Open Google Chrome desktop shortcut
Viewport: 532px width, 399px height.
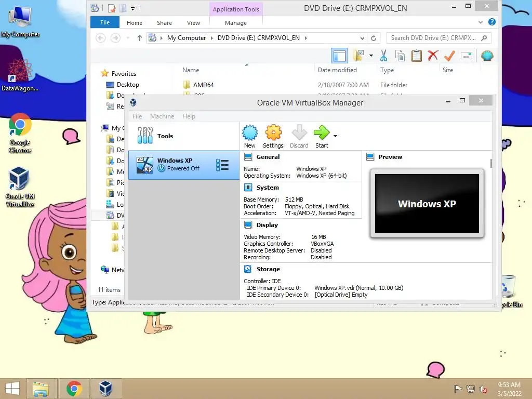click(x=20, y=133)
